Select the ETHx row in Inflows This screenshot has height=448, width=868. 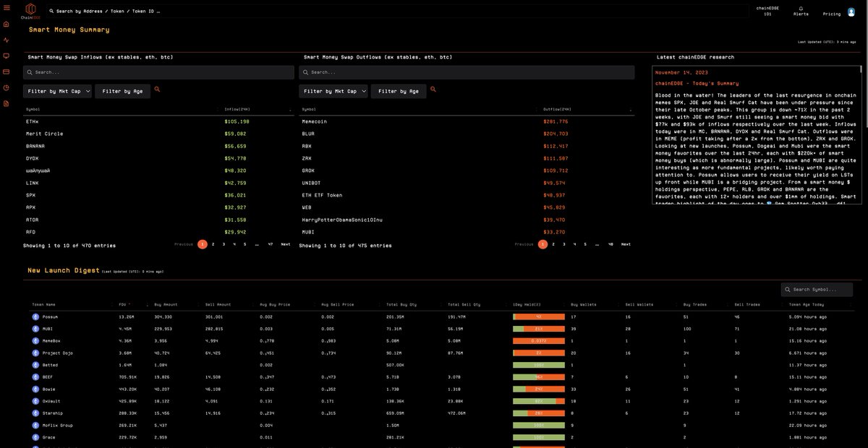[158, 121]
